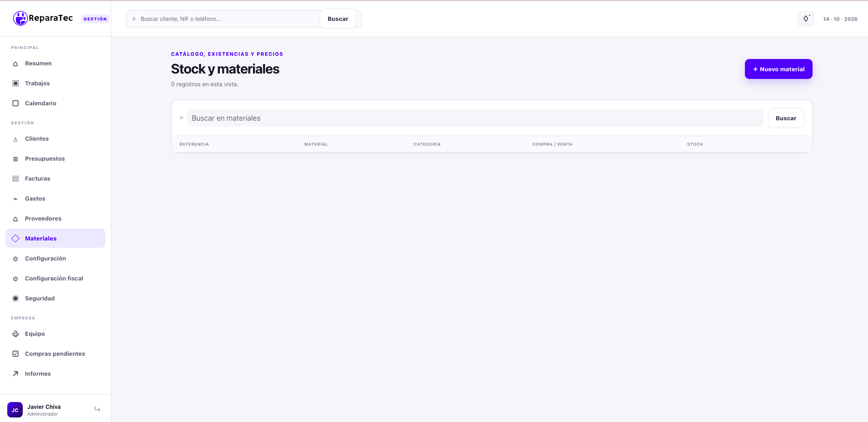Click the STOCK column header
868x422 pixels.
(x=695, y=144)
